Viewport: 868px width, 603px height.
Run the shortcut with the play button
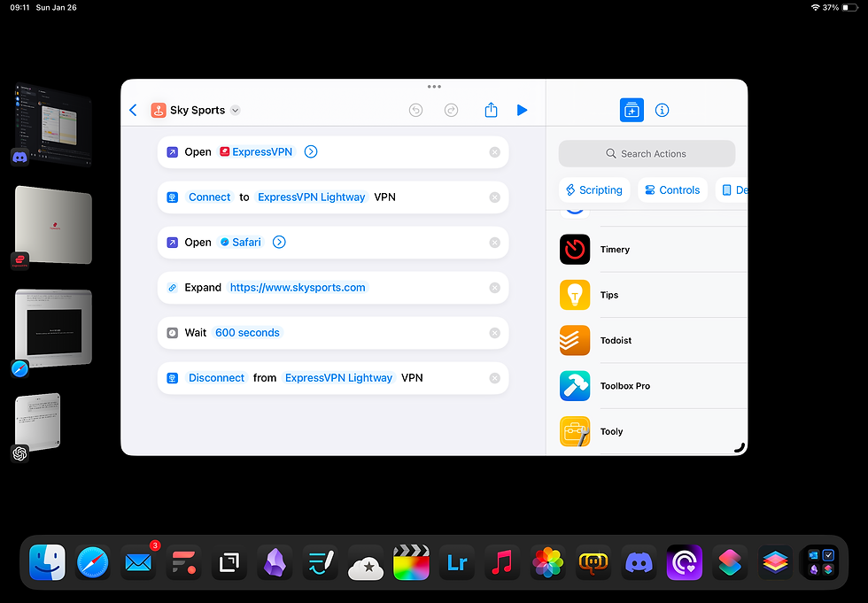pyautogui.click(x=522, y=110)
